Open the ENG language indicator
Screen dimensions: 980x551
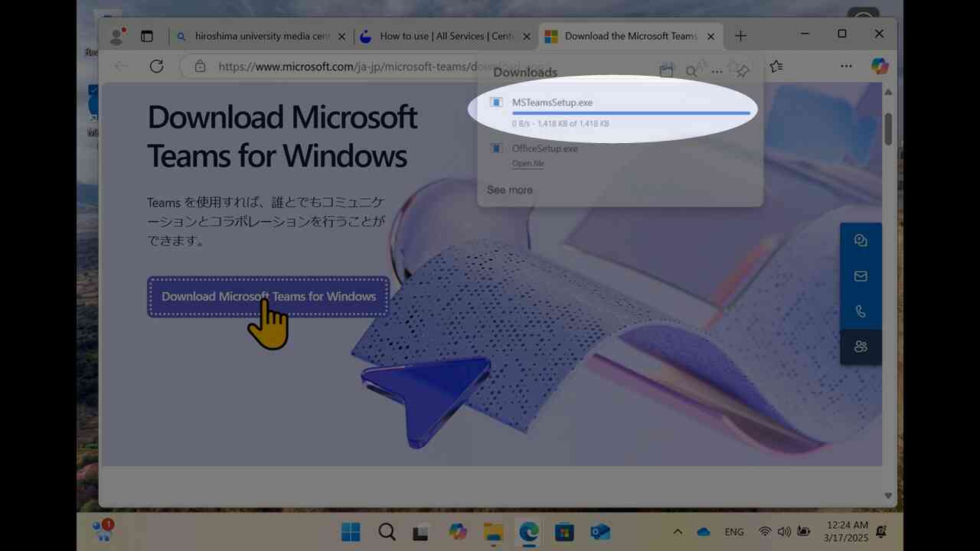click(733, 532)
